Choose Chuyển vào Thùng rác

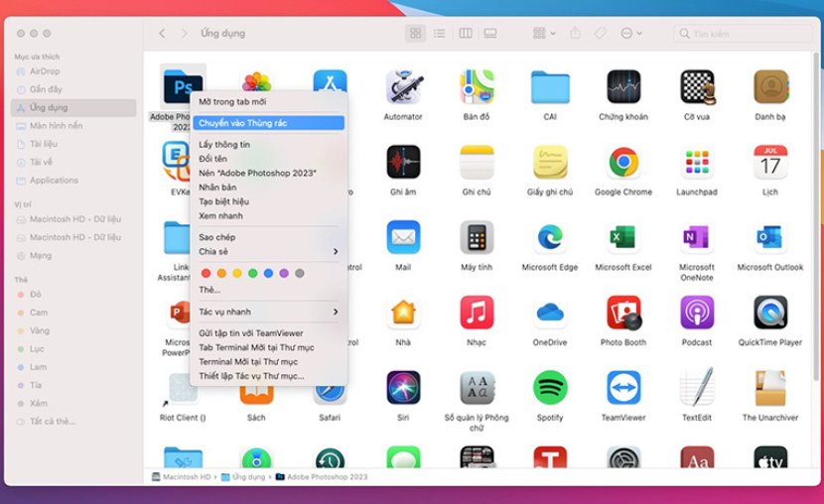[268, 123]
